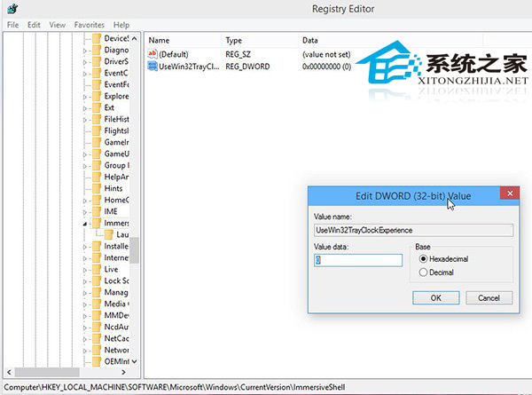Expand the Networ tree node
Viewport: 532px width, 395px height.
(85, 352)
